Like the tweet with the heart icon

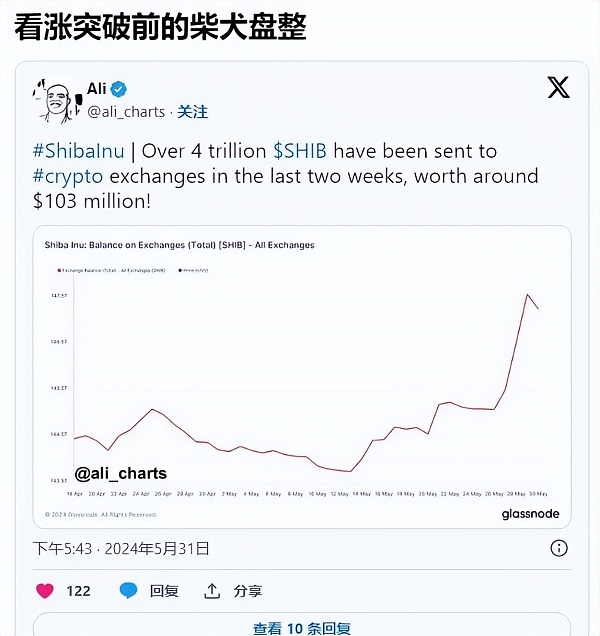tap(45, 591)
